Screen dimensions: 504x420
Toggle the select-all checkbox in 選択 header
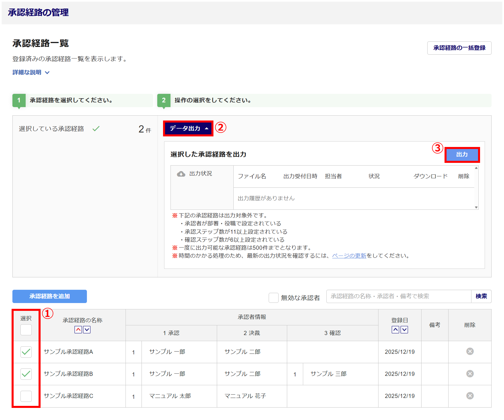click(x=26, y=329)
